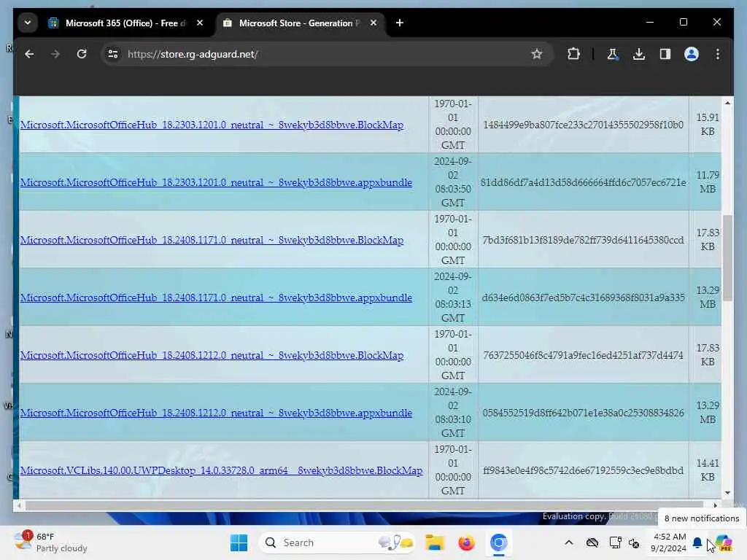The image size is (747, 560).
Task: Click the display and device tray icon
Action: [x=615, y=542]
